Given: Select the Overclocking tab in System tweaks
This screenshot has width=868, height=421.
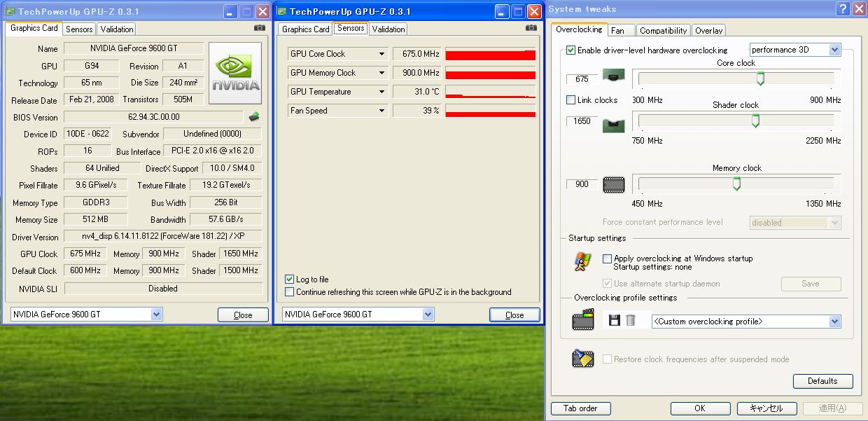Looking at the screenshot, I should (579, 29).
